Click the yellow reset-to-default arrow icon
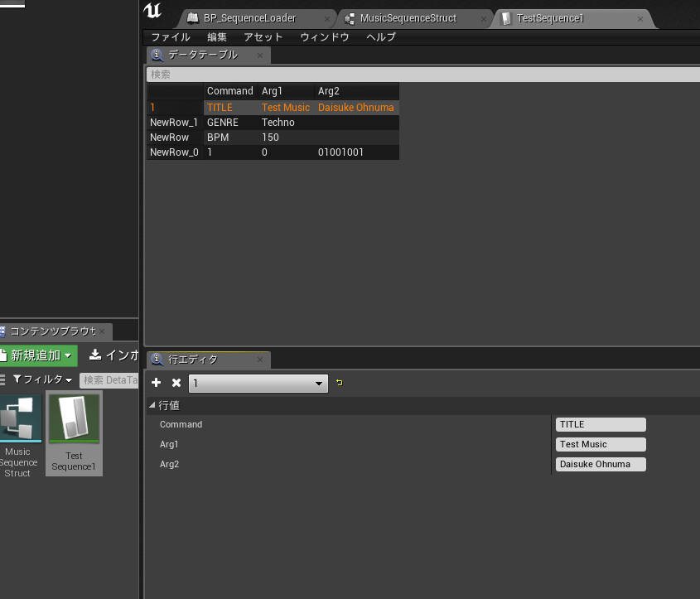Image resolution: width=700 pixels, height=599 pixels. point(340,383)
